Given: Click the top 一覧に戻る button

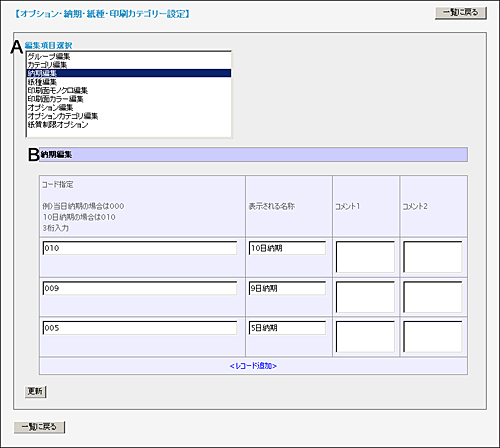Looking at the screenshot, I should click(x=461, y=13).
